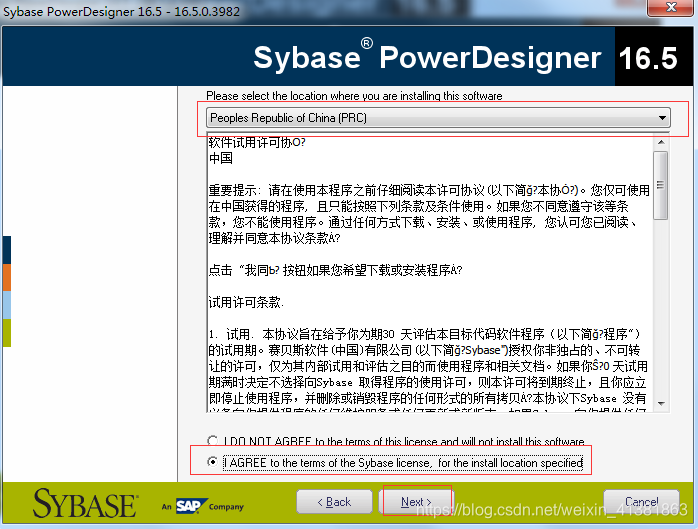Close the PowerDesigner installer window
The image size is (698, 529).
coord(670,8)
